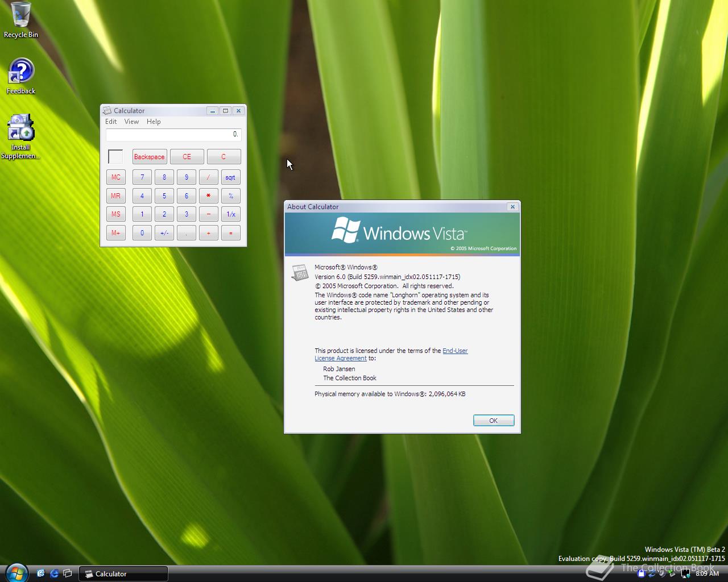Click the divide (/) key
This screenshot has width=728, height=582.
coord(209,177)
